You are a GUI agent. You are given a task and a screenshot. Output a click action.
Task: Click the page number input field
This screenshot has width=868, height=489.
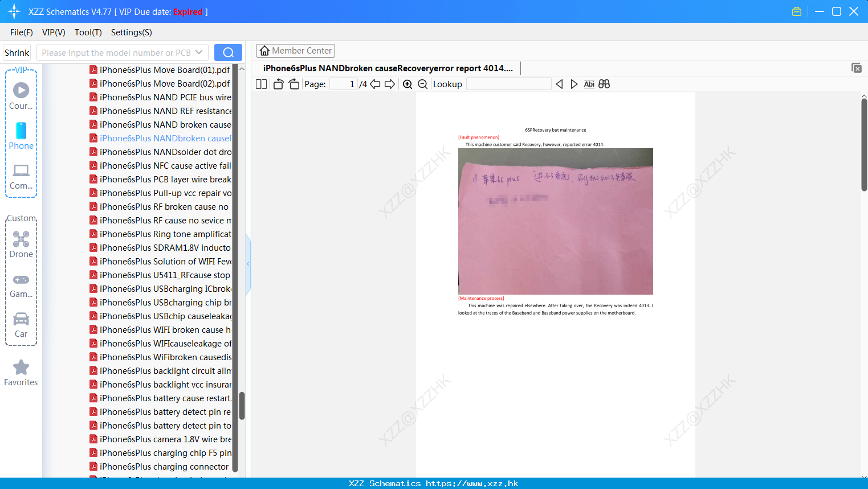(x=343, y=84)
